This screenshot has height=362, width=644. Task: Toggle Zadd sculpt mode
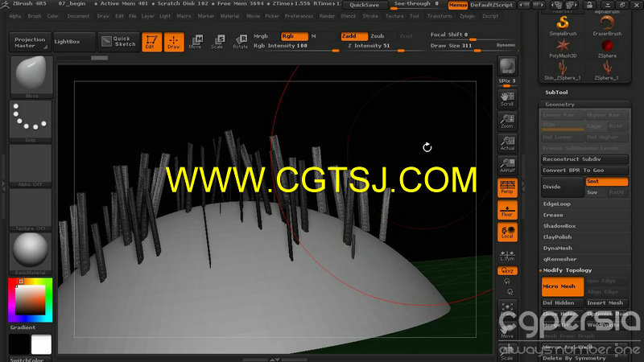click(x=353, y=36)
